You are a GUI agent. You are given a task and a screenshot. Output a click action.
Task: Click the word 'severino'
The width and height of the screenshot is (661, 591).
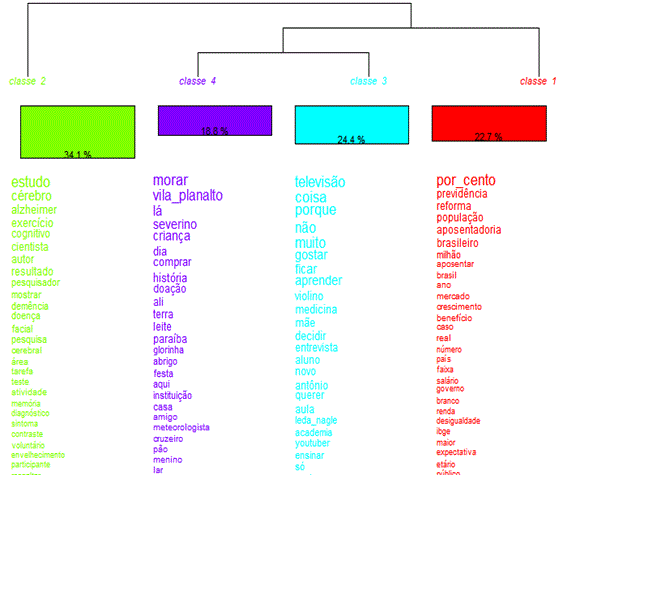click(175, 224)
